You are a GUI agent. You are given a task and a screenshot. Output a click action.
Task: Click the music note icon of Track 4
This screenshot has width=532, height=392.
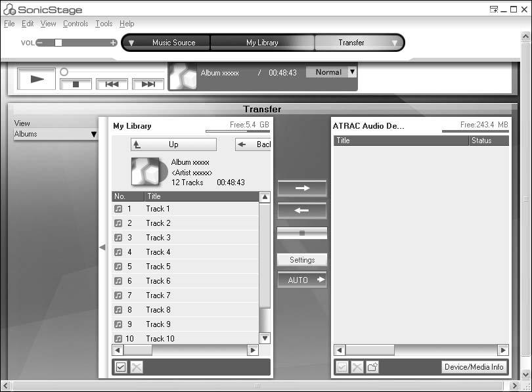coord(118,252)
